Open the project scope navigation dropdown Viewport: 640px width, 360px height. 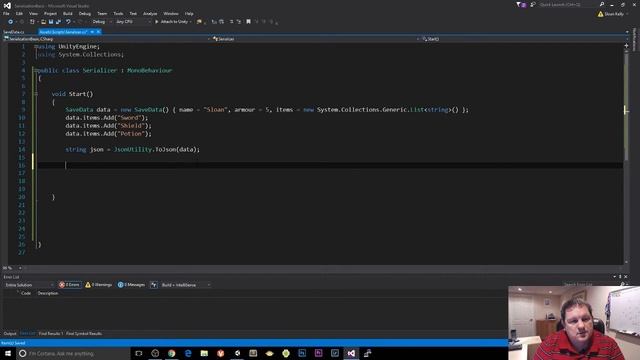107,39
